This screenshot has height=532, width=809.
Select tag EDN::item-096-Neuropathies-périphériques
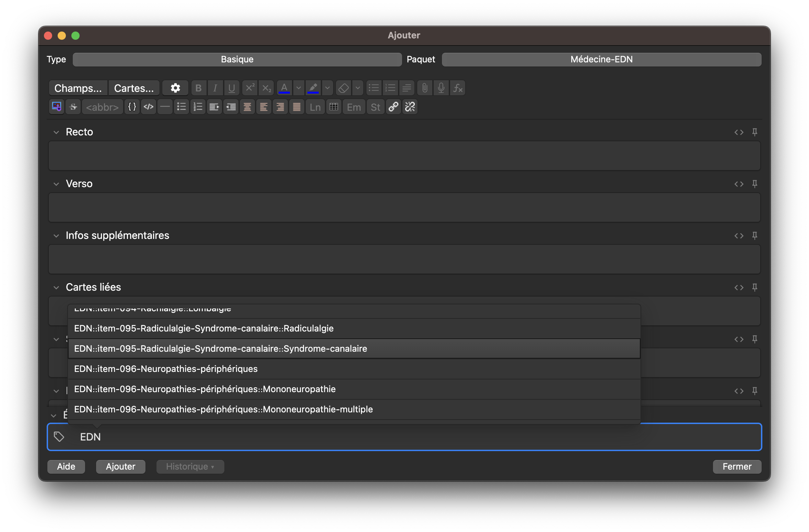[354, 369]
